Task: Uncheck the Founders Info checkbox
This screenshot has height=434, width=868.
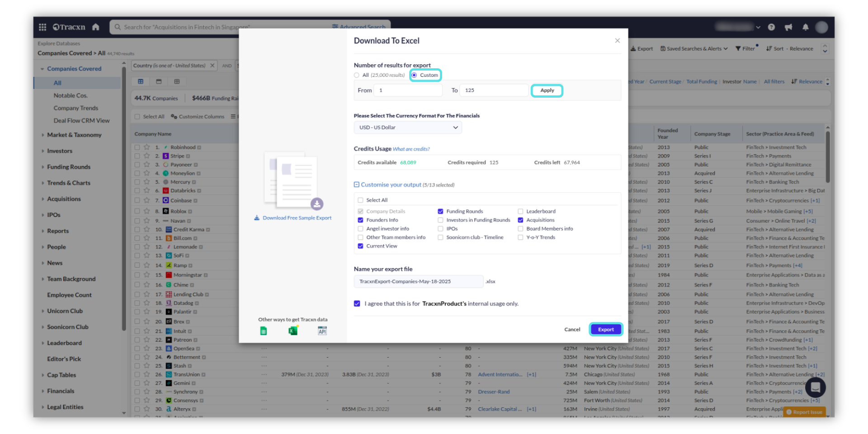Action: 360,220
